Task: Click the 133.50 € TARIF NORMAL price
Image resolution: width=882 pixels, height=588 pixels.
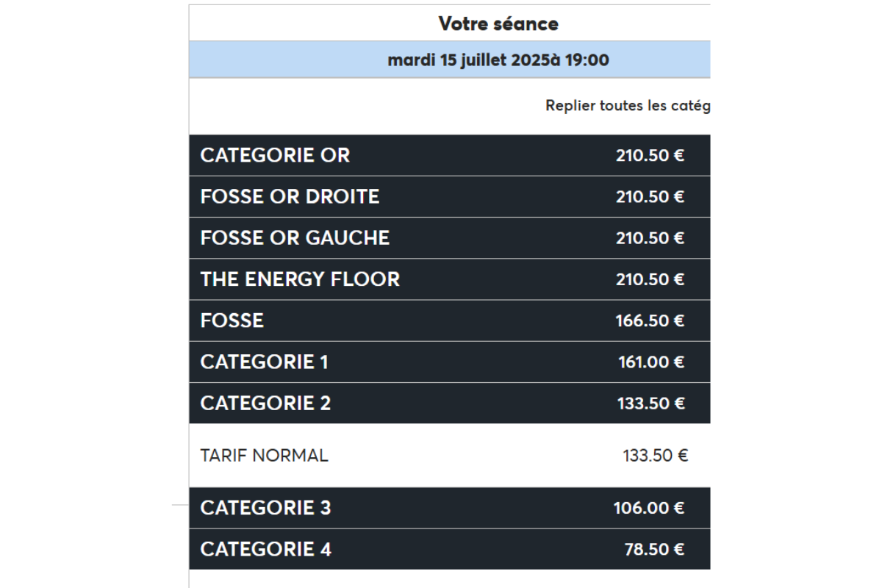Action: tap(656, 456)
